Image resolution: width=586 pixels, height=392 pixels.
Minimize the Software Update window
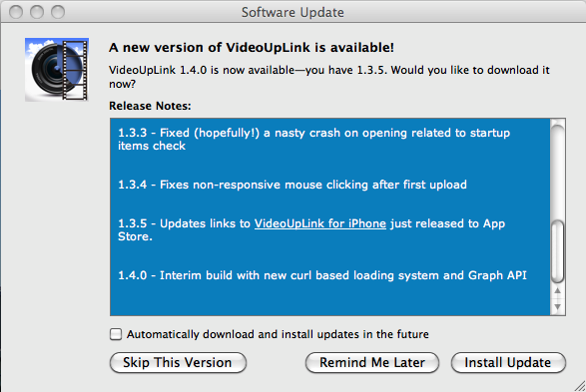point(37,12)
